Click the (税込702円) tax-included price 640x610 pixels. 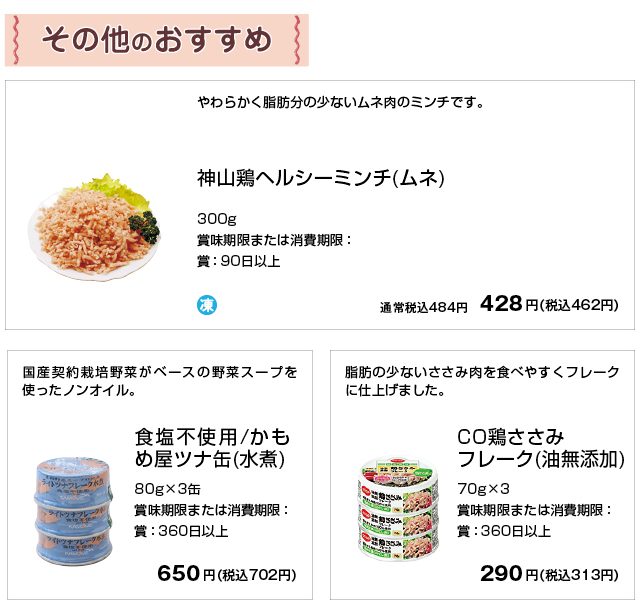pos(257,576)
